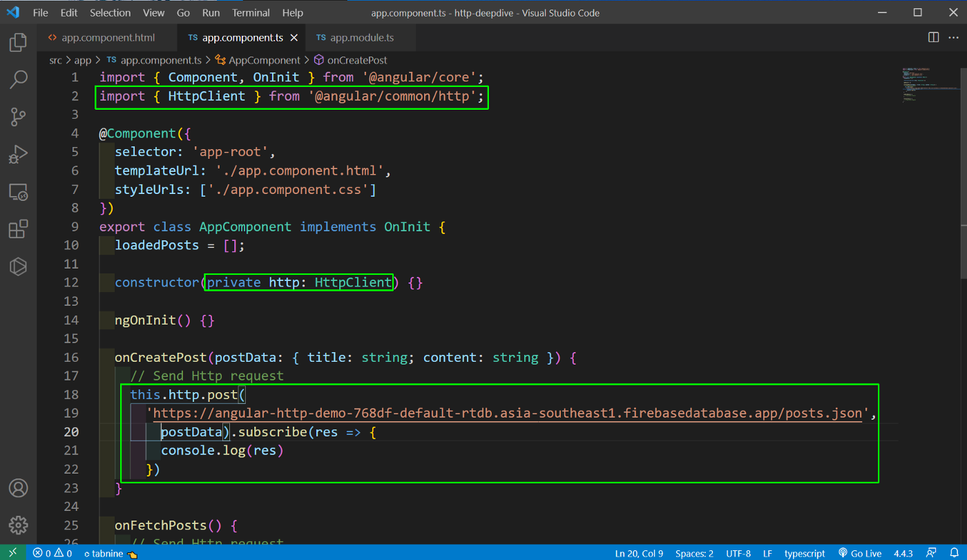
Task: Place cursor on 'HttpClient' in import line
Action: click(x=207, y=96)
